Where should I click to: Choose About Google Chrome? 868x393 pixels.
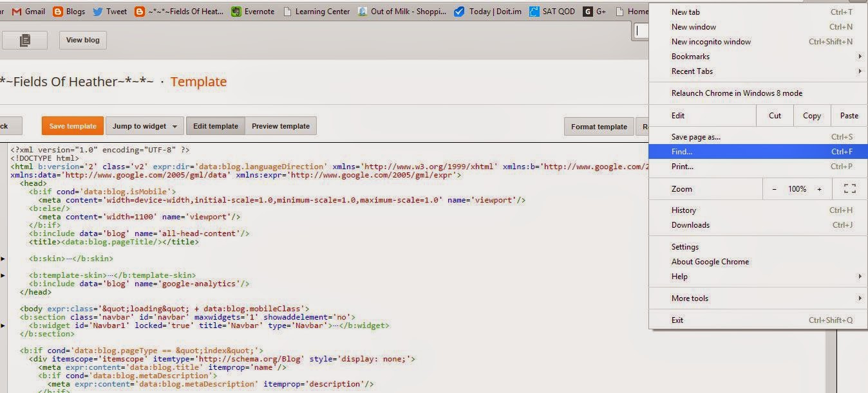tap(758, 262)
